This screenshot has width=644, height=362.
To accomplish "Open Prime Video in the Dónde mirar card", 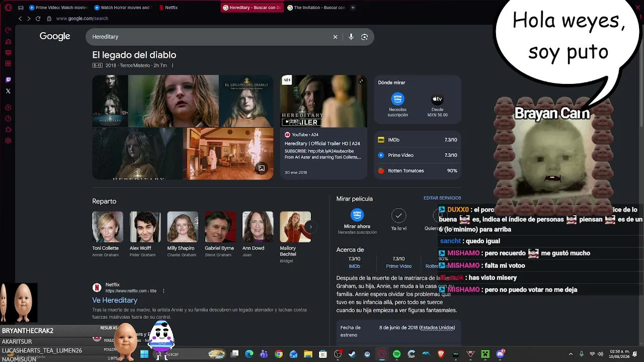I will pos(397,105).
